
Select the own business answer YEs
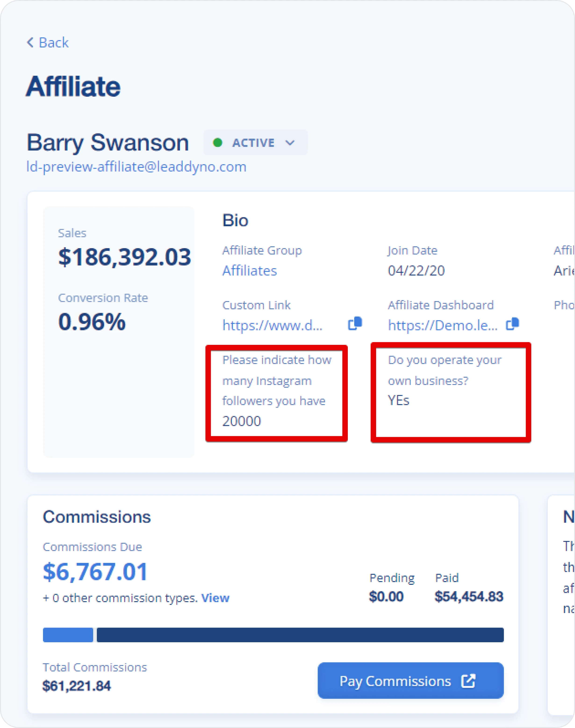point(398,401)
